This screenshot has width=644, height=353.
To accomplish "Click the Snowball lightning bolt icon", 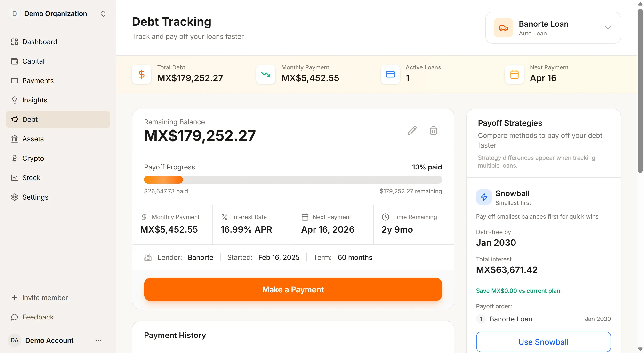I will coord(484,197).
